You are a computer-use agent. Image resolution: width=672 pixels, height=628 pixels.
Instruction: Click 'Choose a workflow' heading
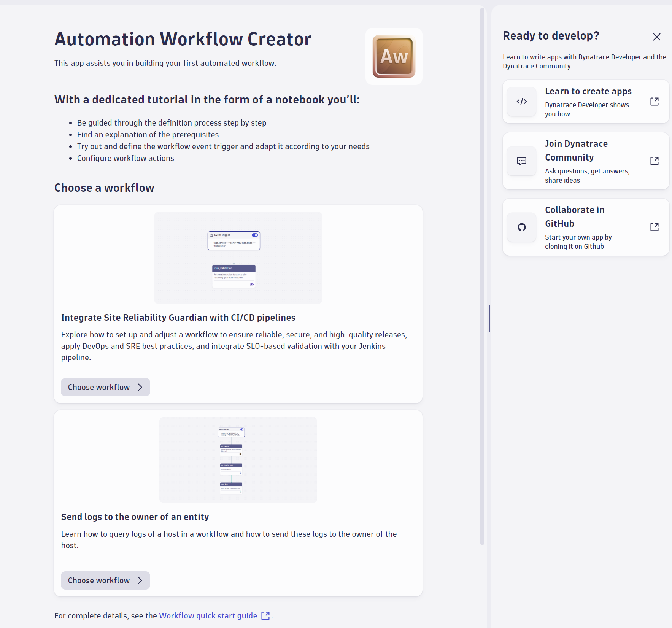[x=104, y=188]
